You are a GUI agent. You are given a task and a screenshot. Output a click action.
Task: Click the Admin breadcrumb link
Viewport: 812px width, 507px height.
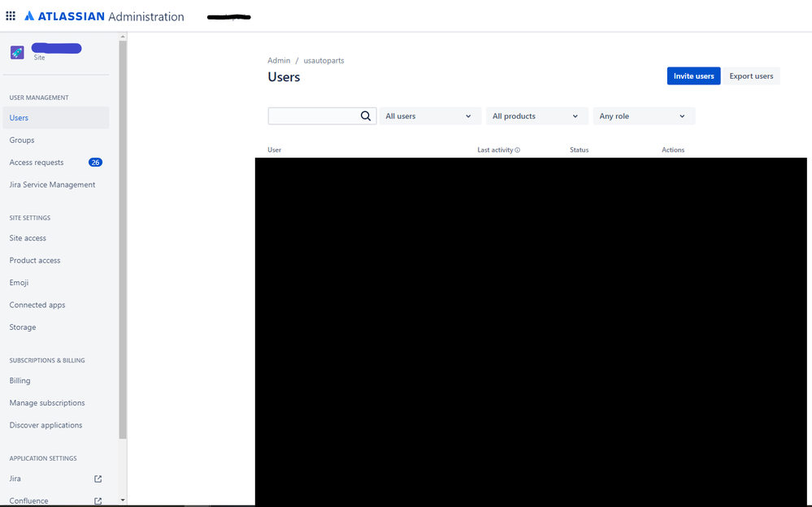[x=279, y=61]
